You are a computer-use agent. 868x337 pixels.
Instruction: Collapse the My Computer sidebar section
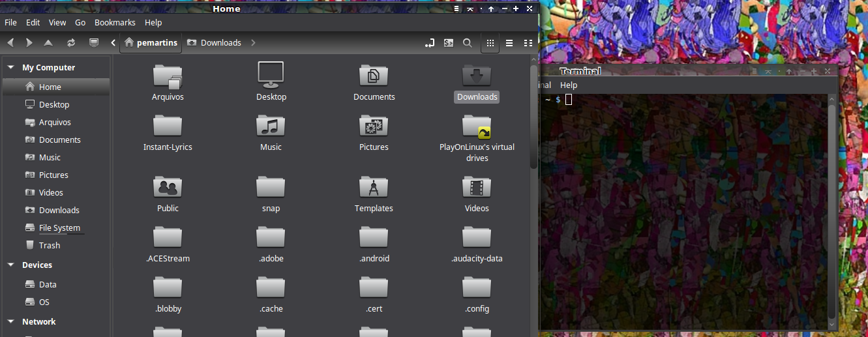10,67
